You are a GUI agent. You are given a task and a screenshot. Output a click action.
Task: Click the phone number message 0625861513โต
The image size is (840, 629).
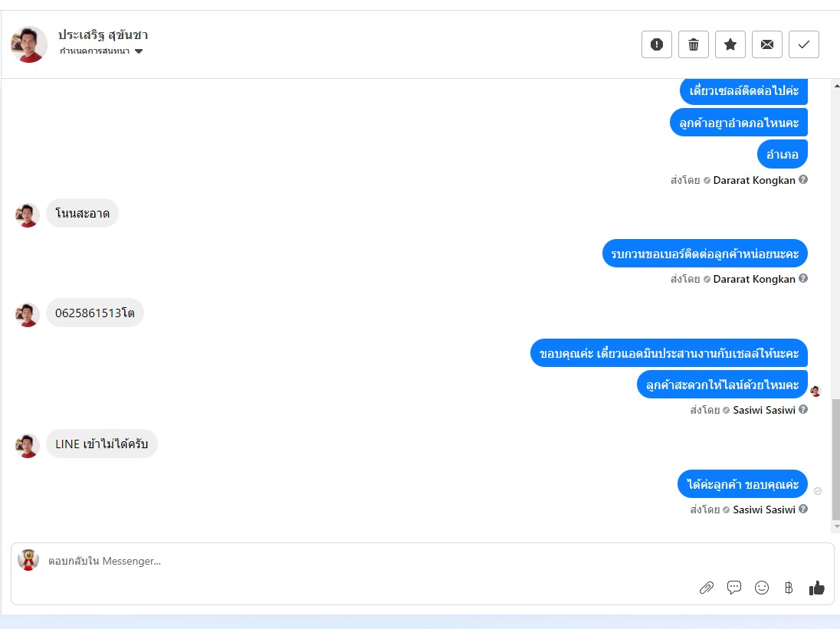(95, 313)
